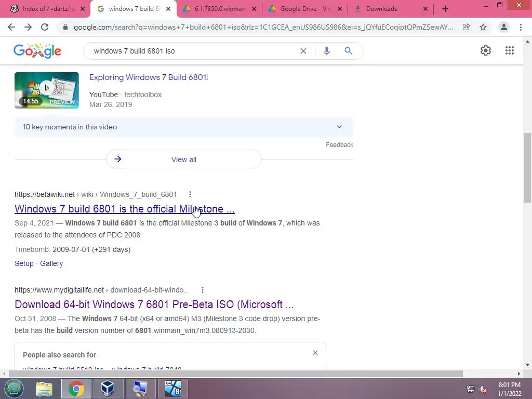Open Google quick settings gear

[x=486, y=50]
